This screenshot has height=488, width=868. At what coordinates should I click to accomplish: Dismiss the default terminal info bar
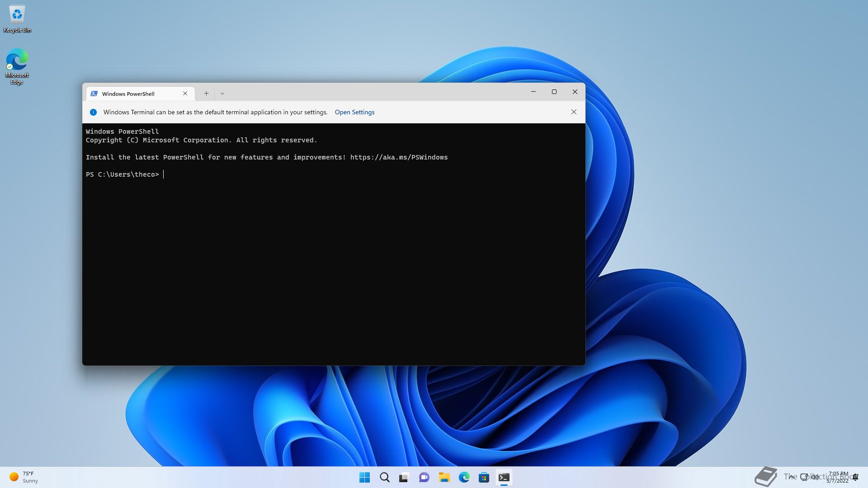pyautogui.click(x=574, y=112)
